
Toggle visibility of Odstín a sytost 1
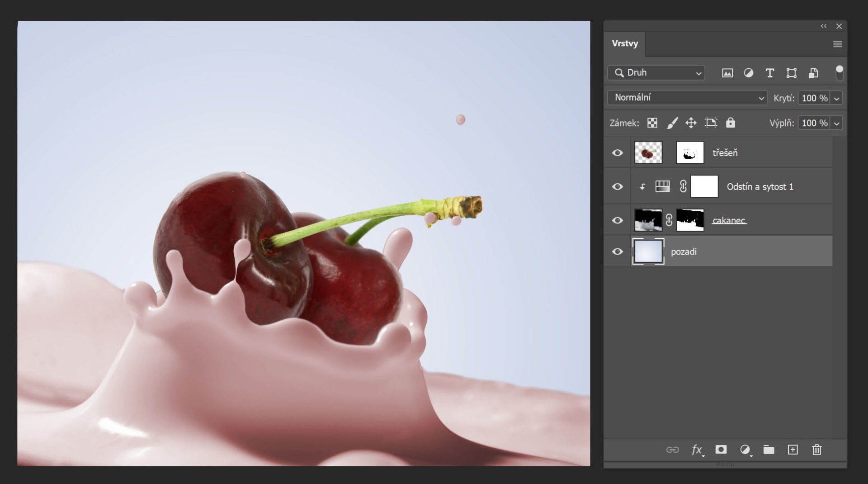coord(617,187)
